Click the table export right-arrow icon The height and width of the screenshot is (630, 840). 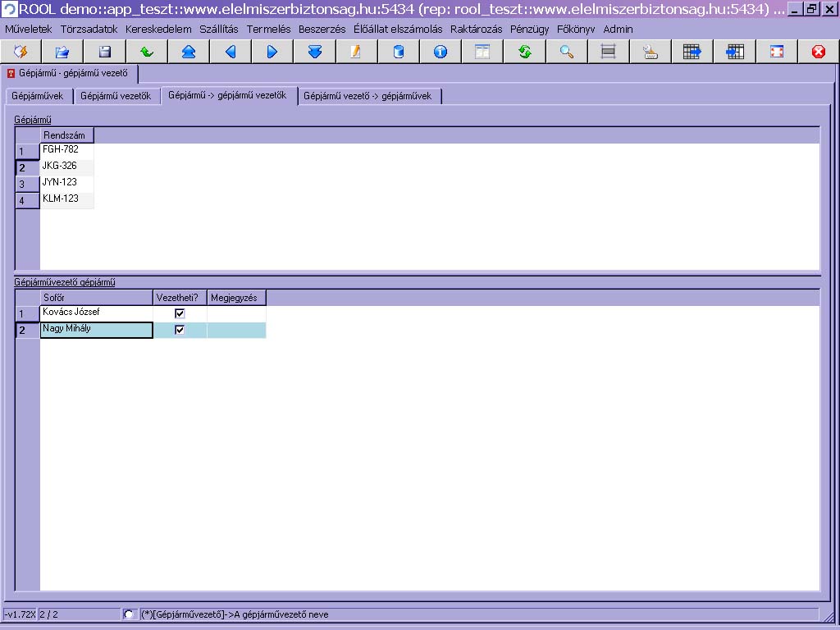pos(692,52)
